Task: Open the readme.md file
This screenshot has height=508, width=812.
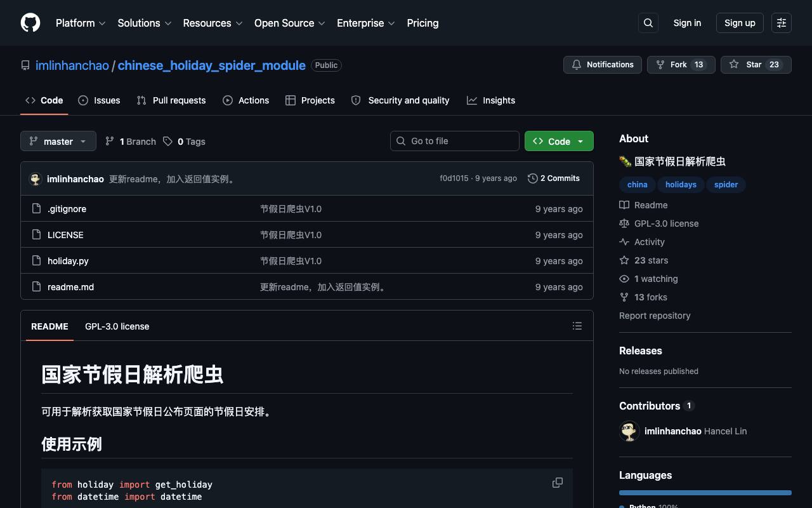Action: point(70,287)
